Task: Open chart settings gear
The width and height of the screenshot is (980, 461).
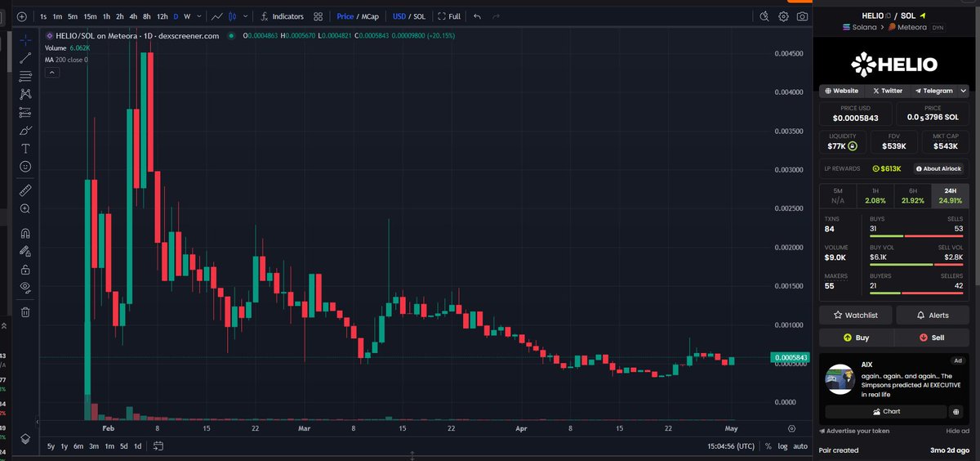Action: click(x=784, y=16)
